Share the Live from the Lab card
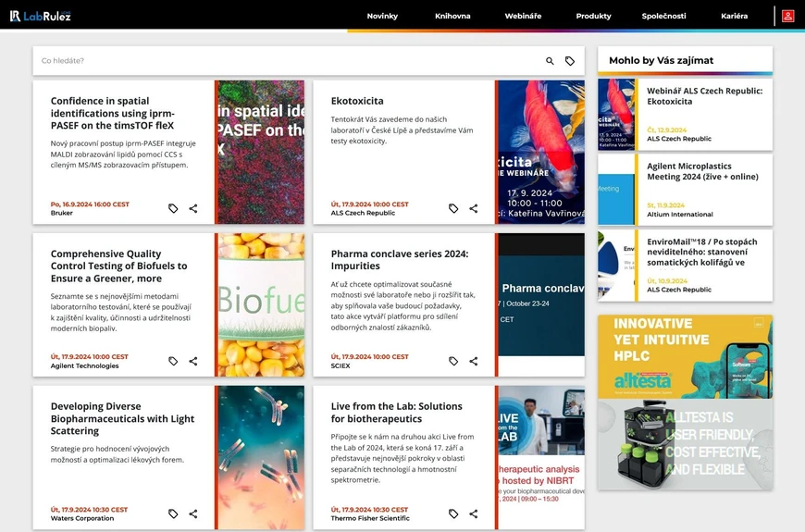This screenshot has height=532, width=805. coord(474,513)
